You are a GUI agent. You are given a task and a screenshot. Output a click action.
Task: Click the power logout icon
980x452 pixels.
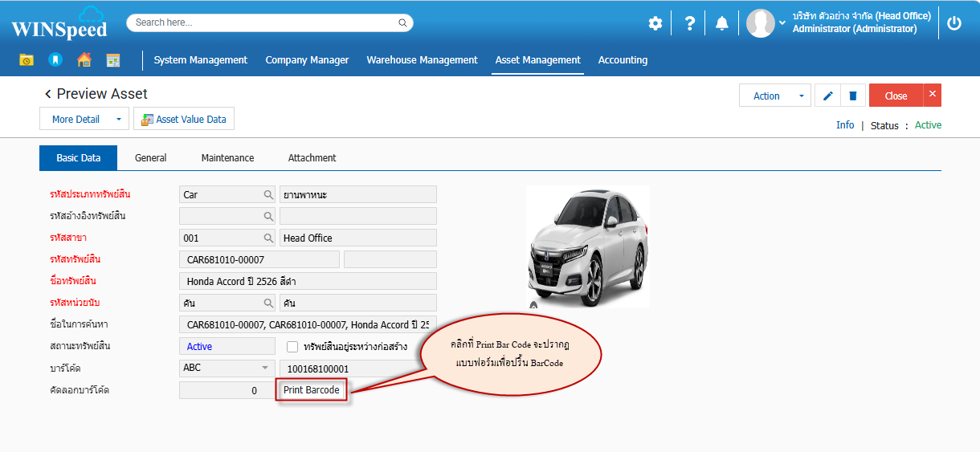pos(954,23)
